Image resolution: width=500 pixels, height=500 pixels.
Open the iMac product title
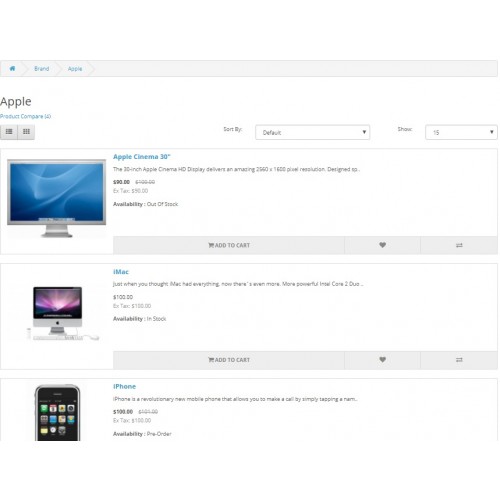(121, 272)
